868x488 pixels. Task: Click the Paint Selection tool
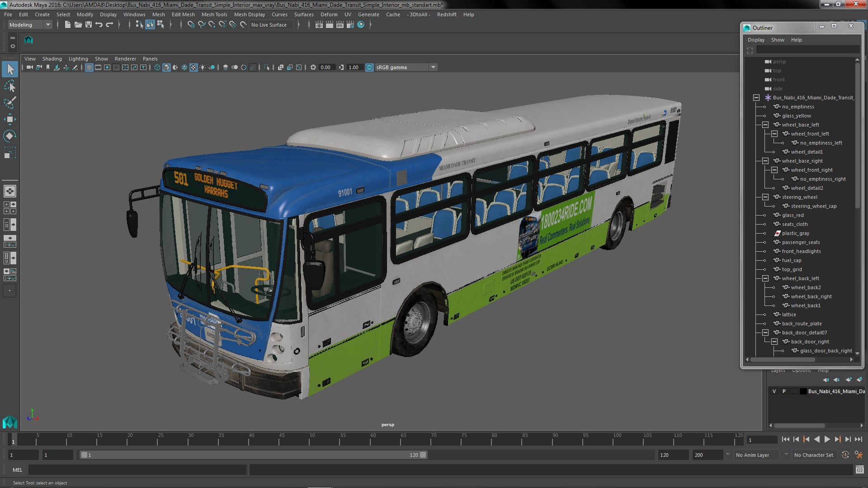tap(9, 103)
